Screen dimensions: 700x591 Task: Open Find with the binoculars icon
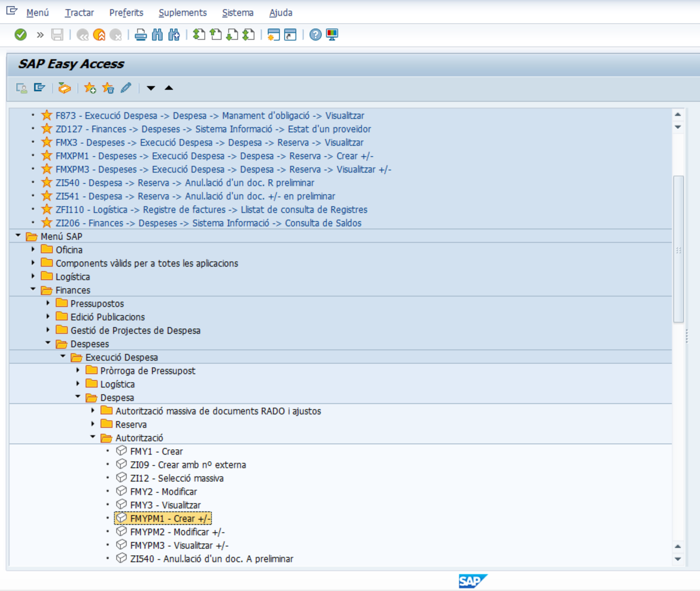(x=157, y=35)
